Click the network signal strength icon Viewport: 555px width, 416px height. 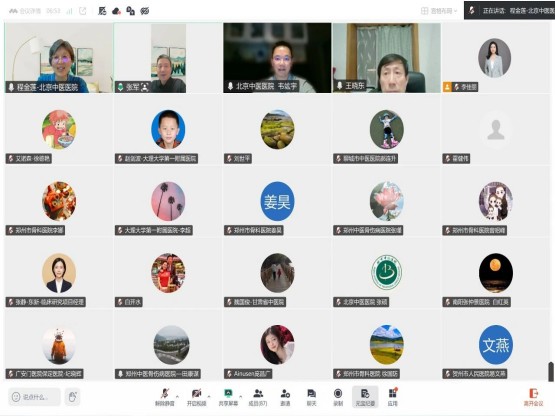click(x=69, y=11)
